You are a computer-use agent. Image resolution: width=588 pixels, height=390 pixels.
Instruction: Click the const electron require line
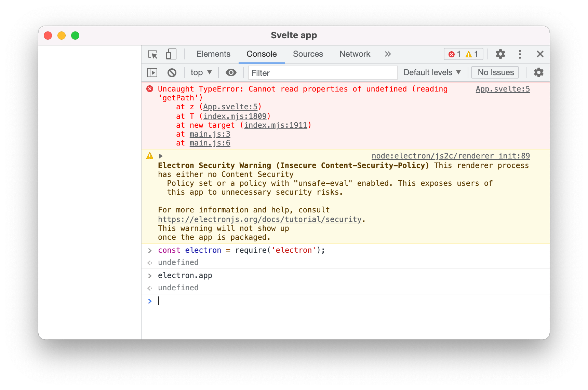coord(241,250)
